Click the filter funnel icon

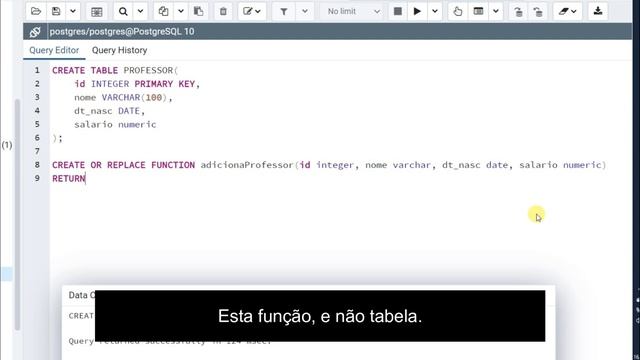point(284,11)
